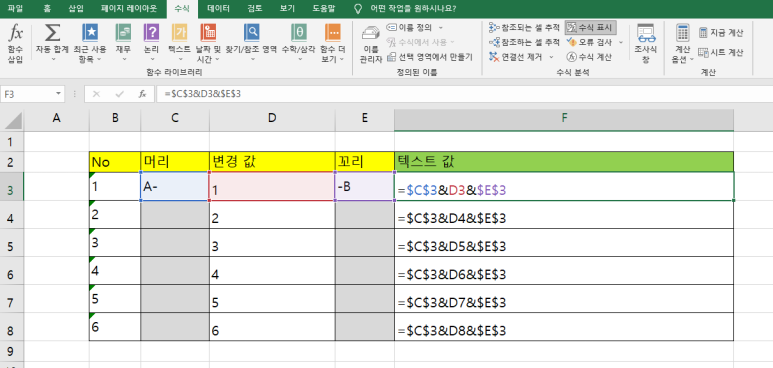Click 이름 정의 Define Name
This screenshot has width=773, height=368.
[409, 28]
